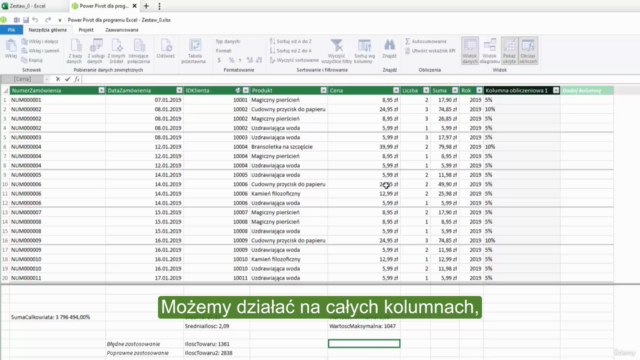Toggle Obszar obliczeń
The height and width of the screenshot is (360, 640).
point(528,51)
